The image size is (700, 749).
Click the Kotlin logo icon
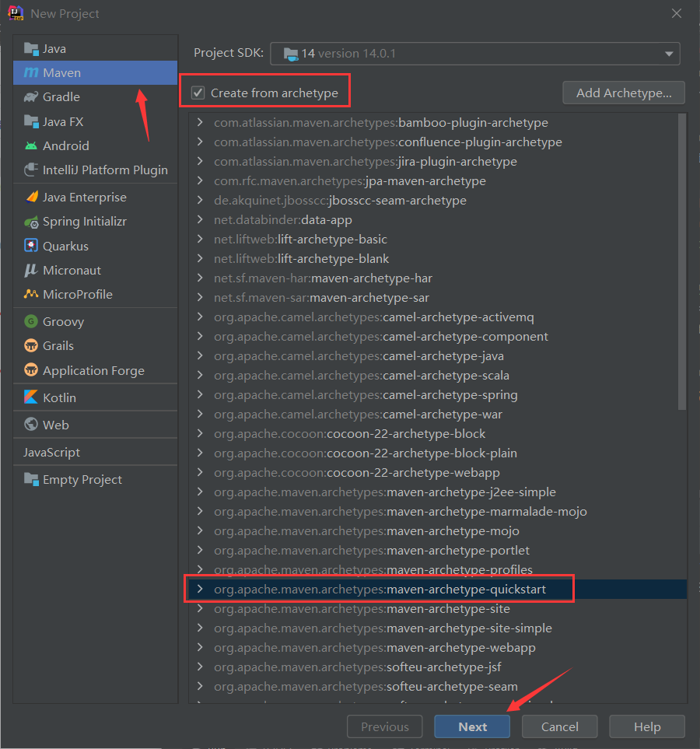click(x=31, y=397)
